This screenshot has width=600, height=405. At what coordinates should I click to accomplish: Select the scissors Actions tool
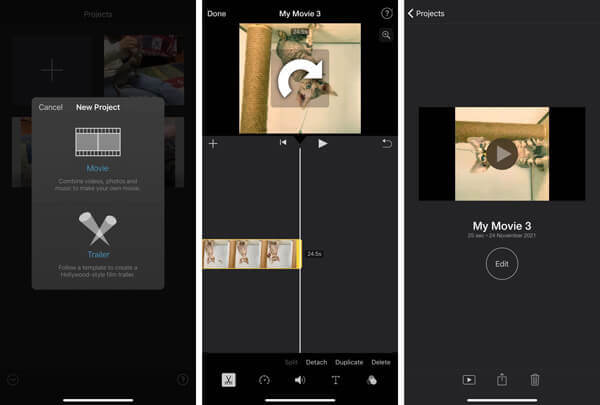click(228, 380)
